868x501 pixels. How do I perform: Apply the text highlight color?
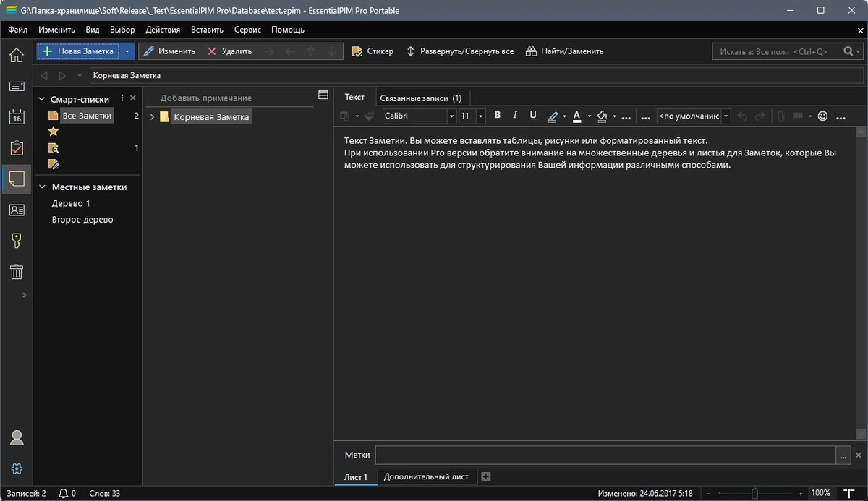pyautogui.click(x=553, y=116)
